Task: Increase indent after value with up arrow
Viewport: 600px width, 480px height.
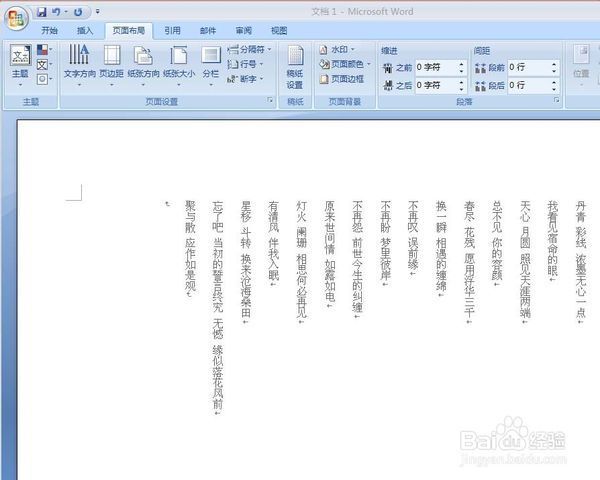Action: (x=461, y=82)
